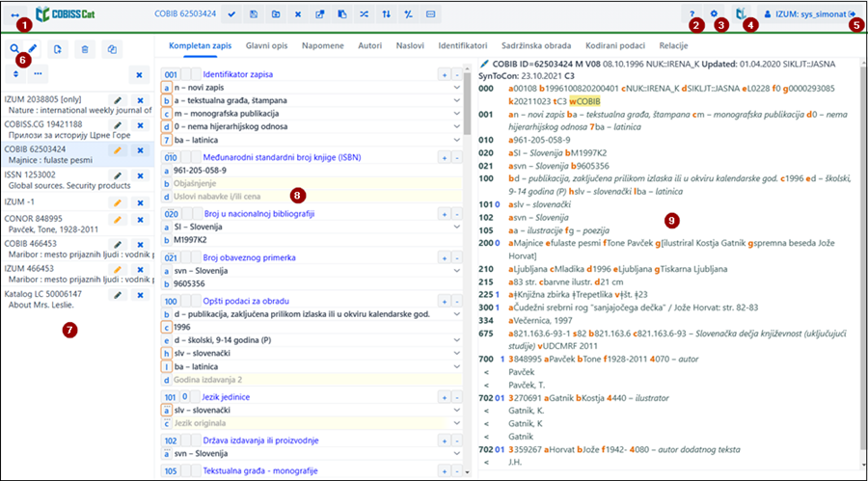Click the checkmark validate record icon

click(x=231, y=14)
